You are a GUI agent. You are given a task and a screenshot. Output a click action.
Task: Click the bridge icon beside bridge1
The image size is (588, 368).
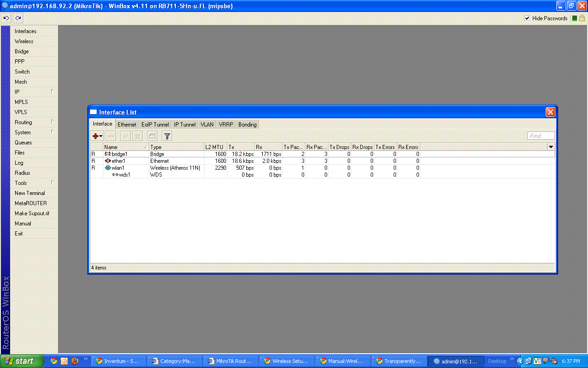coord(107,154)
